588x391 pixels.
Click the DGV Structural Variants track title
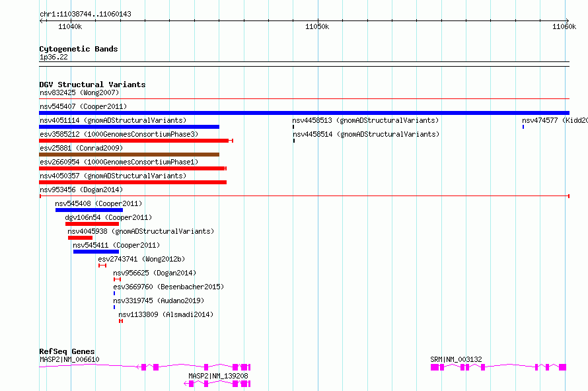pos(92,85)
